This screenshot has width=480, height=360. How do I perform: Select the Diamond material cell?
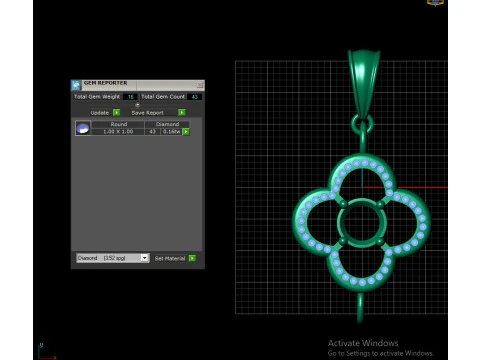coord(167,124)
